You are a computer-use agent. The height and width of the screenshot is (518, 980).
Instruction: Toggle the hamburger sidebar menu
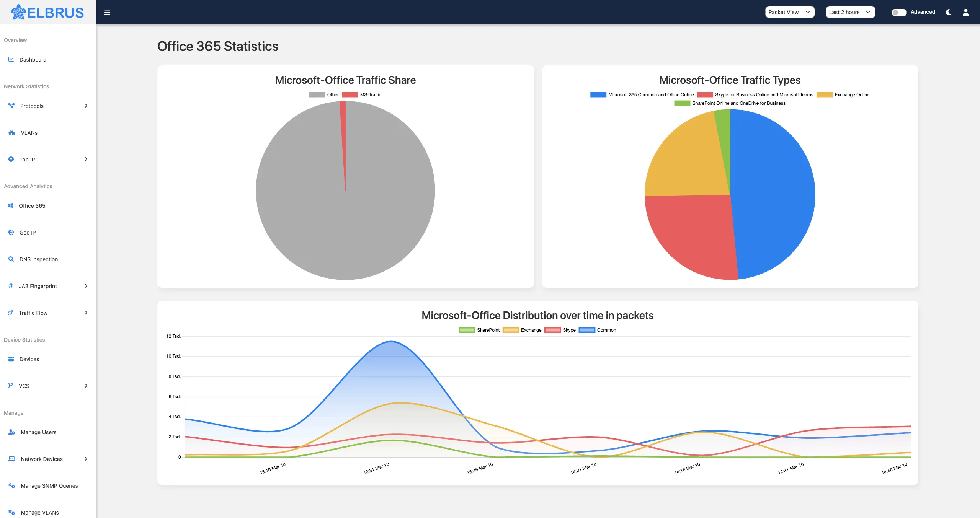[x=107, y=12]
